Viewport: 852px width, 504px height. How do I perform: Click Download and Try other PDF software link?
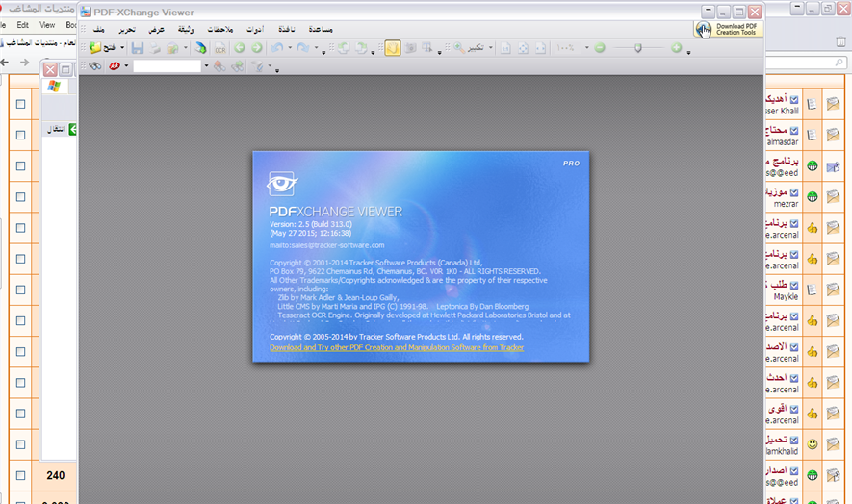point(397,347)
